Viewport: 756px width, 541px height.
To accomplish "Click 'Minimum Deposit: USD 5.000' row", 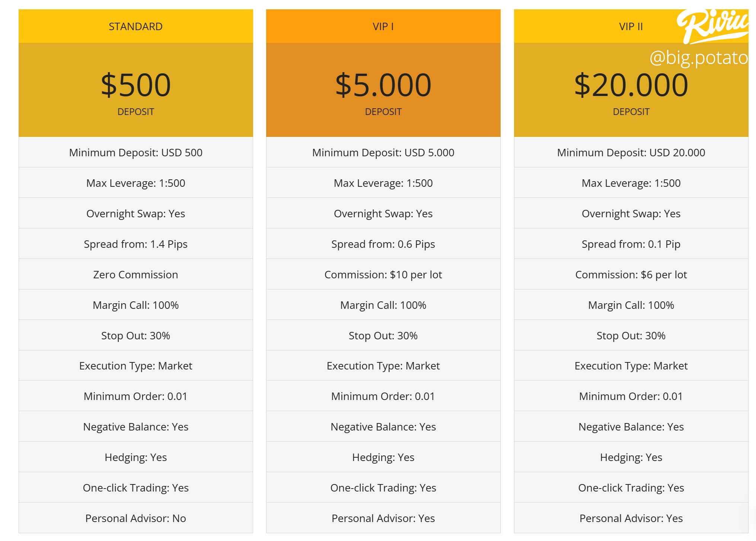I will pos(383,153).
